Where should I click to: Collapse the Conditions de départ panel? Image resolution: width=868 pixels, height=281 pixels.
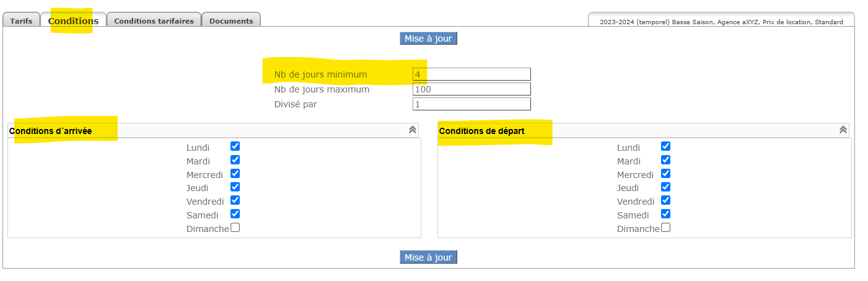[x=843, y=130]
